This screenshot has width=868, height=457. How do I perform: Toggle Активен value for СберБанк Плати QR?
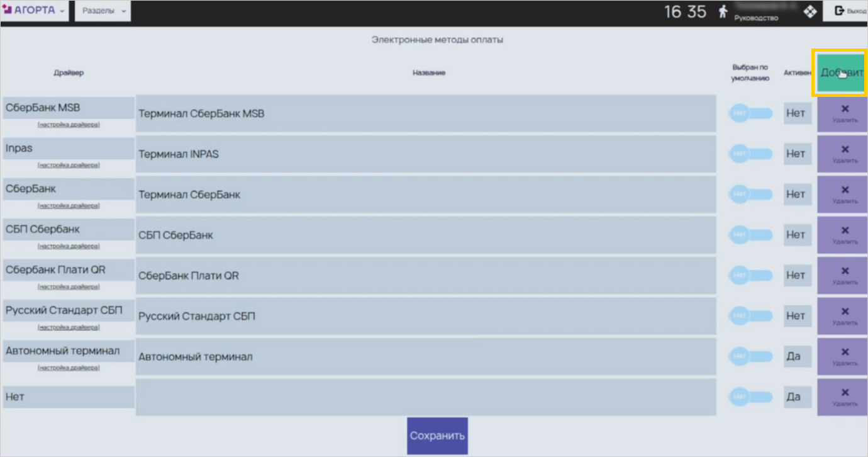[x=798, y=276]
